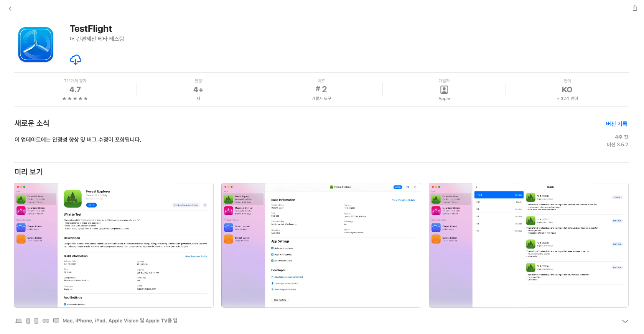
Task: Open second preview screenshot showing Build Information
Action: tap(321, 245)
